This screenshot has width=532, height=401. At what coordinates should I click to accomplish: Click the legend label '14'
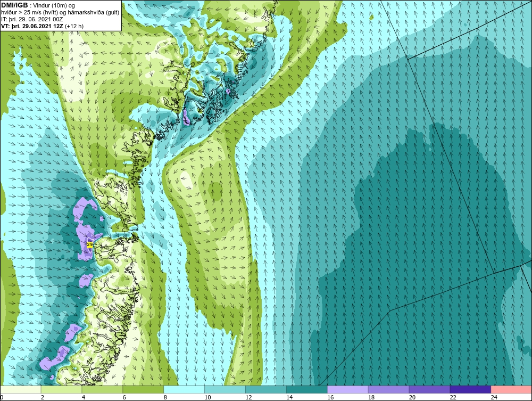[289, 397]
